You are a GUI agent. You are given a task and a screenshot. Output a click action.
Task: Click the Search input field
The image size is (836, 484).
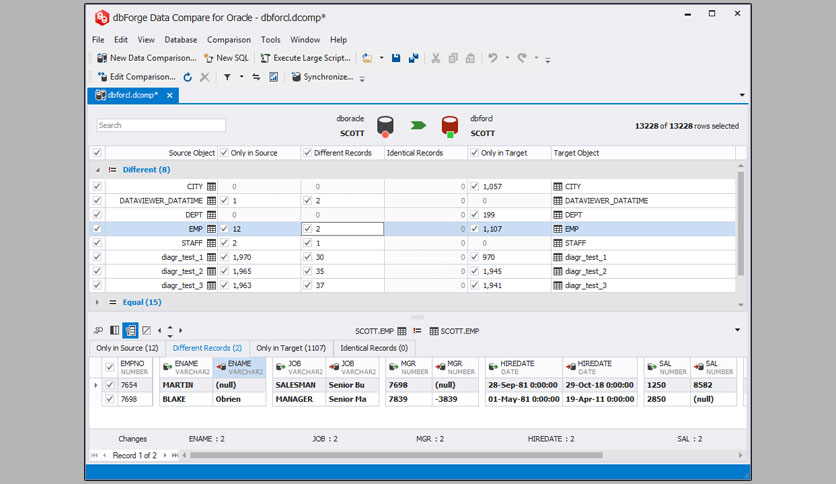pos(161,125)
